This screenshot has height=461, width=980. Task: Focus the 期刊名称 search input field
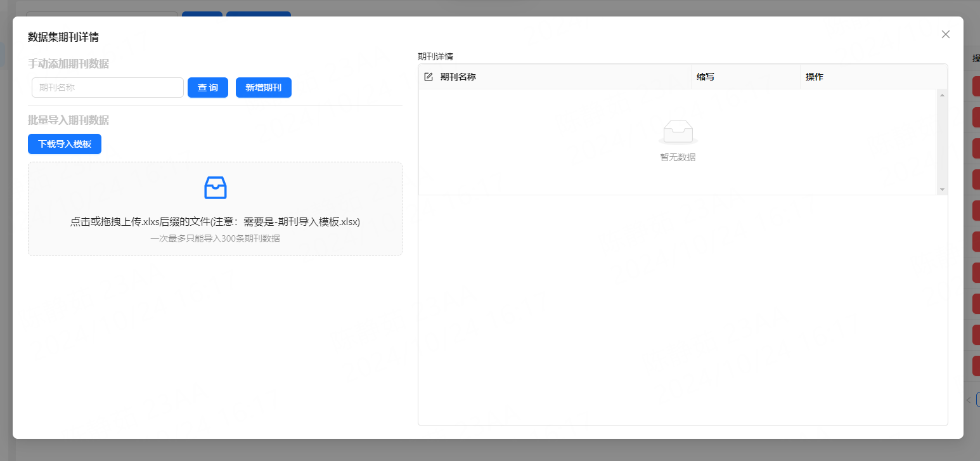108,88
